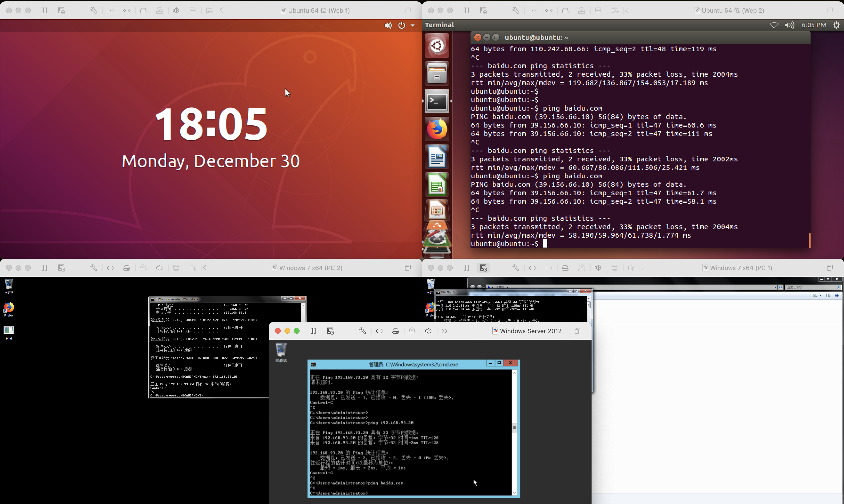Click Windows Server cmd window vertical scrollbar
844x504 pixels.
pyautogui.click(x=514, y=428)
